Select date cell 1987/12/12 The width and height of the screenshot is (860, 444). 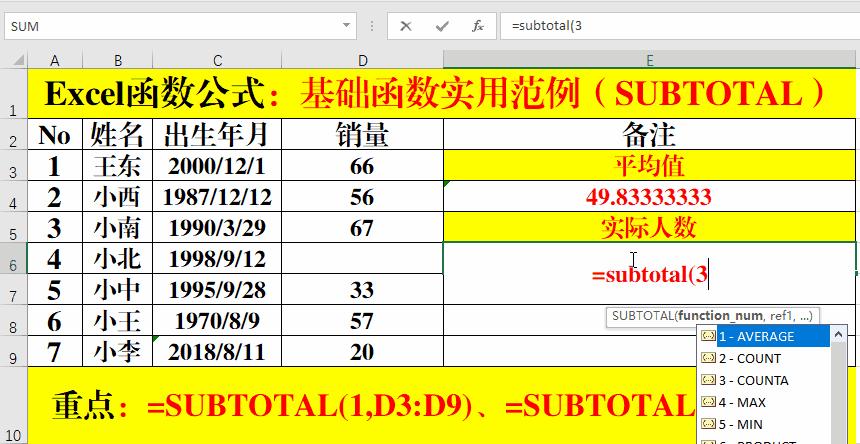point(217,196)
